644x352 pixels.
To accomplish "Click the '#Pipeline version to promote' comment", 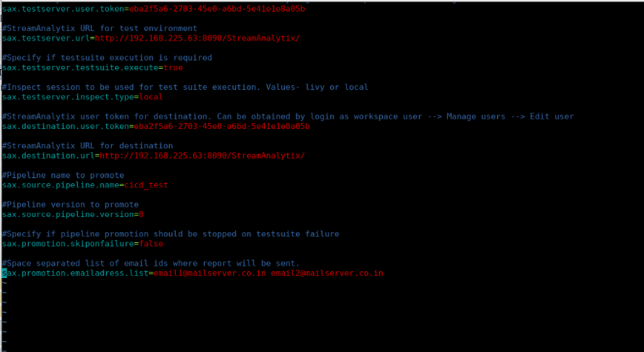I will click(x=70, y=205).
